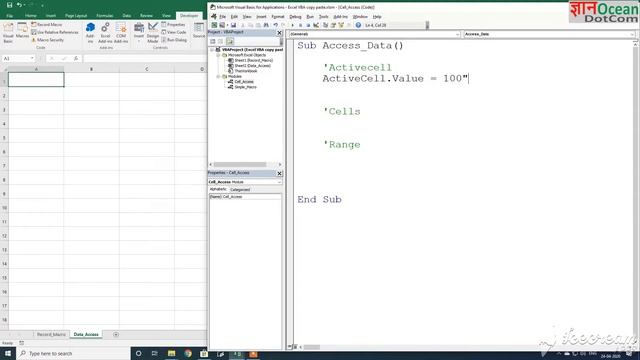
Task: Click Undo in Excel quick access toolbar
Action: pos(19,5)
